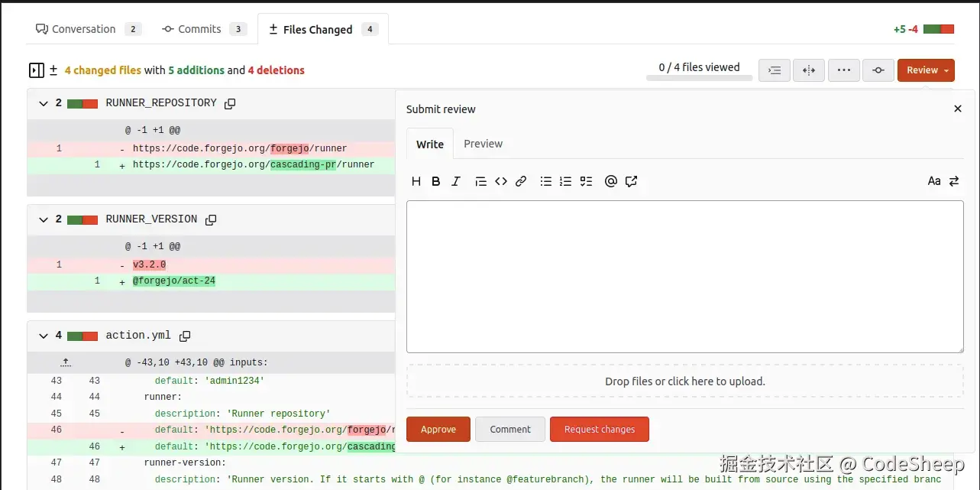980x490 pixels.
Task: Approve the pull request
Action: (x=438, y=429)
